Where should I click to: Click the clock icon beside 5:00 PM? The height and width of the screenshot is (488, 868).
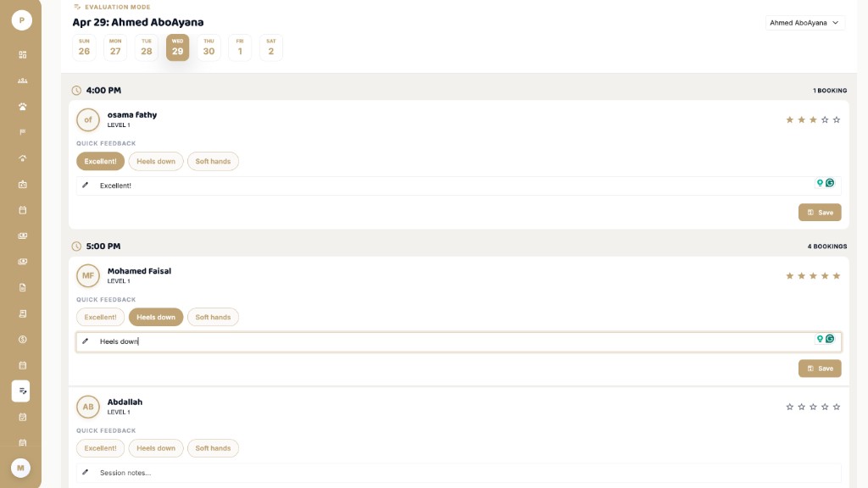(76, 247)
